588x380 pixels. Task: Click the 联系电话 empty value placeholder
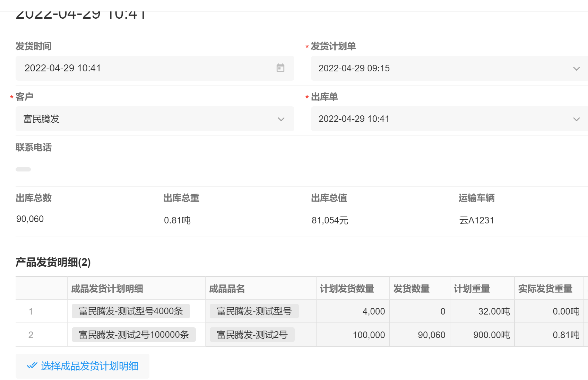(x=23, y=169)
